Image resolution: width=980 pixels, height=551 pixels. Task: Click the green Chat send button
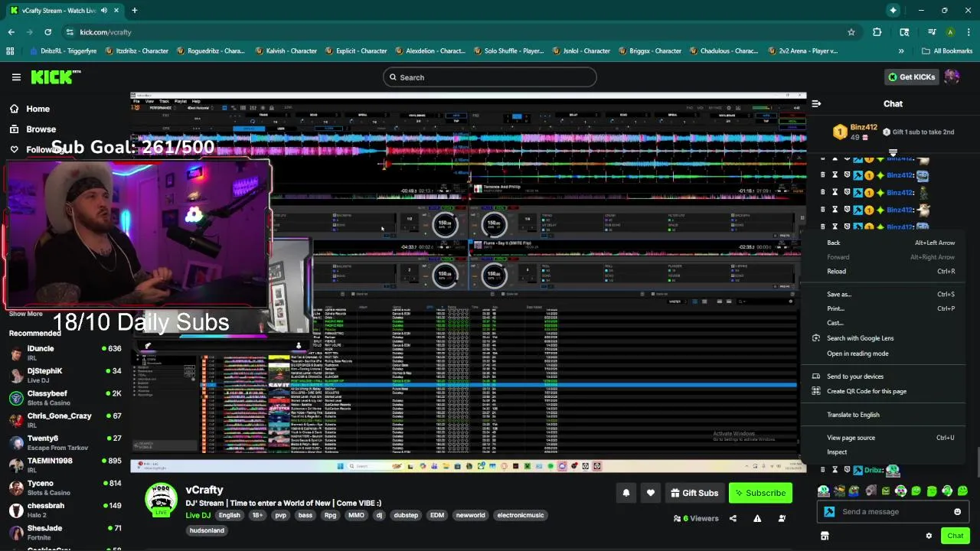pyautogui.click(x=955, y=536)
